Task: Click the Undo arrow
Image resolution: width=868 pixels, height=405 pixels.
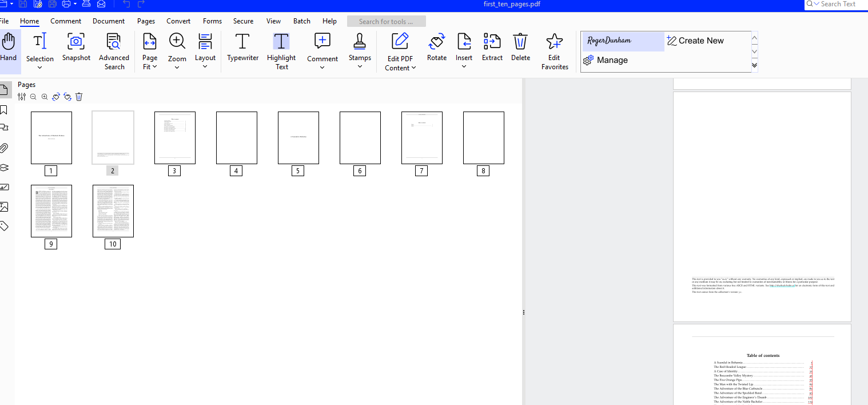Action: pos(126,4)
